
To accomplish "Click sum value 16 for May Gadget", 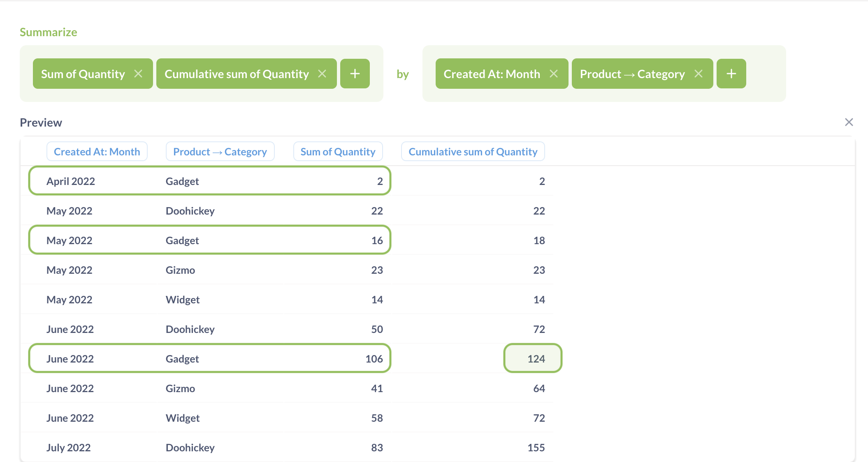I will point(377,240).
